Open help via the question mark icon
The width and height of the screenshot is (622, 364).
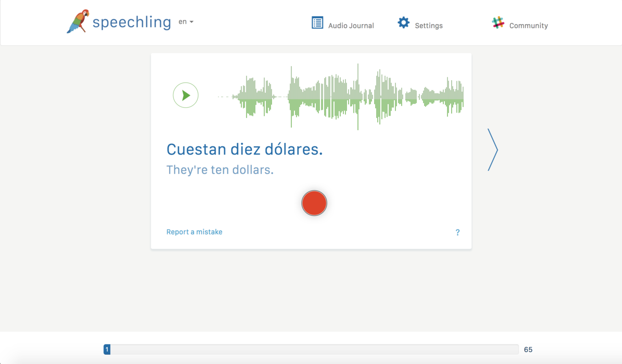coord(457,232)
